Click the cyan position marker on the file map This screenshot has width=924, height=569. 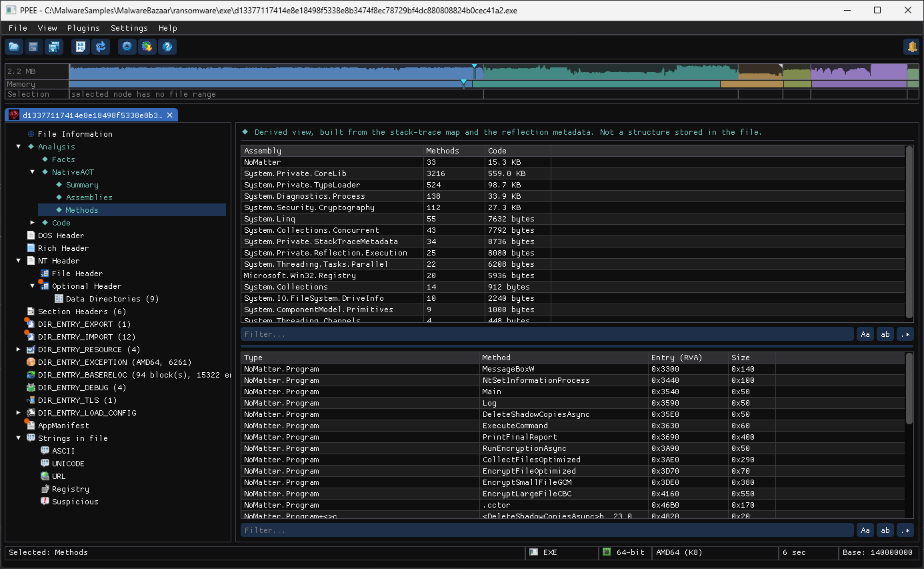474,67
